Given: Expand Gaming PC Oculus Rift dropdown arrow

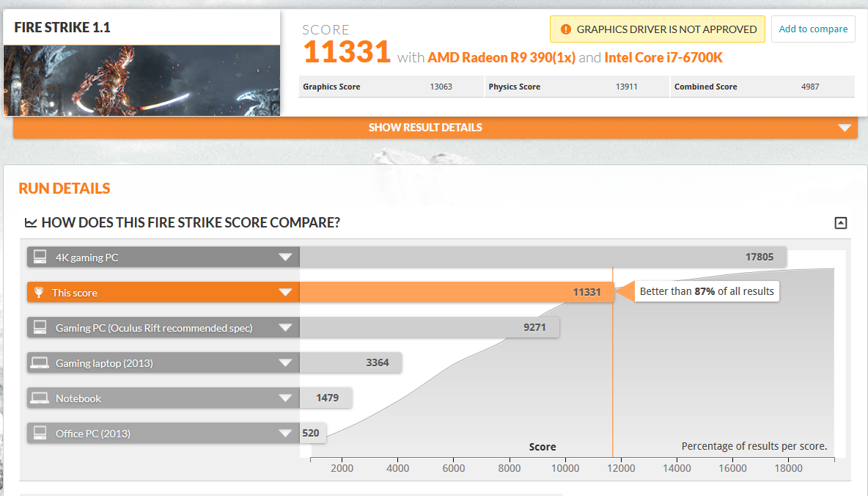Looking at the screenshot, I should [285, 327].
